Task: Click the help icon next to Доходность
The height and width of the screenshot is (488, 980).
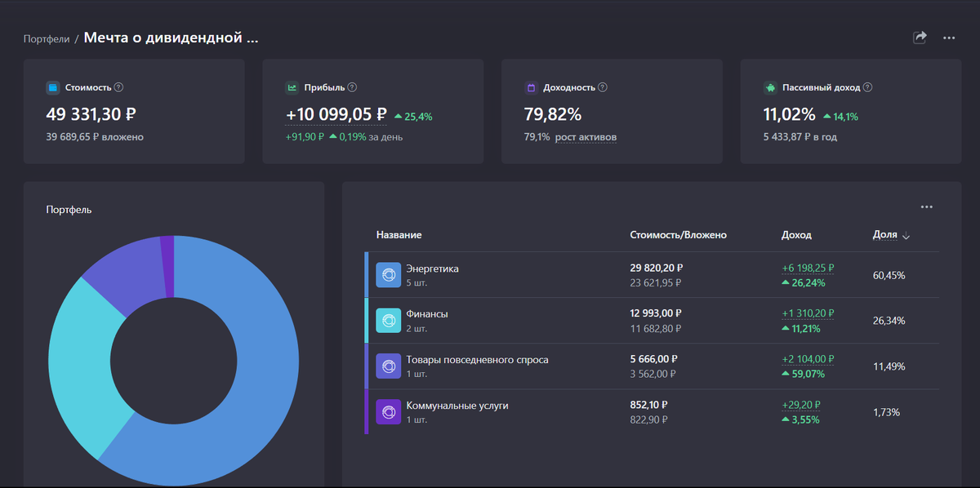Action: click(602, 87)
